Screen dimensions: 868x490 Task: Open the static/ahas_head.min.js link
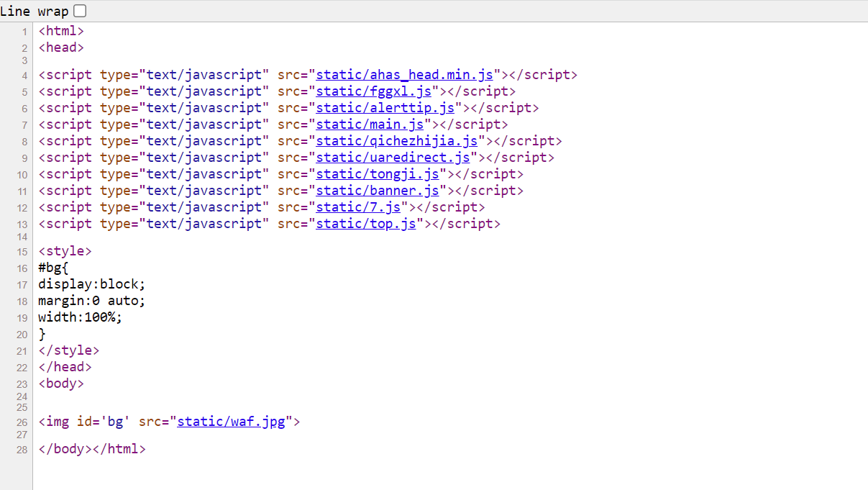[404, 75]
